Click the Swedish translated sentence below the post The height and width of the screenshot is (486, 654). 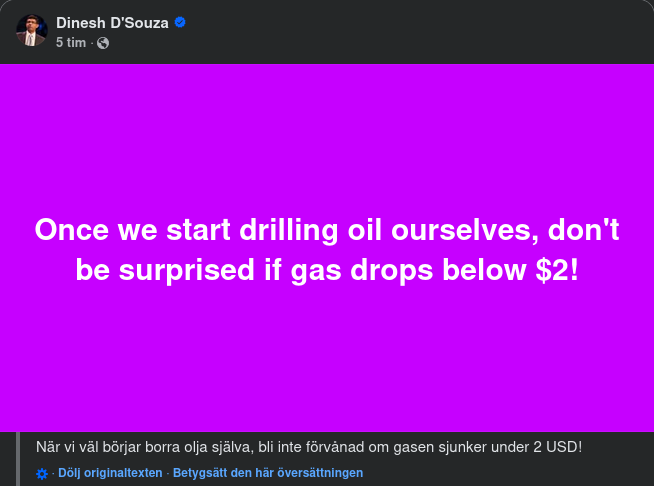click(308, 447)
